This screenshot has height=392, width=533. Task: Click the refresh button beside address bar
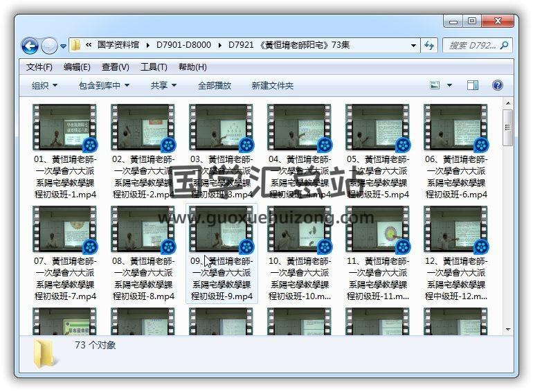[x=429, y=45]
